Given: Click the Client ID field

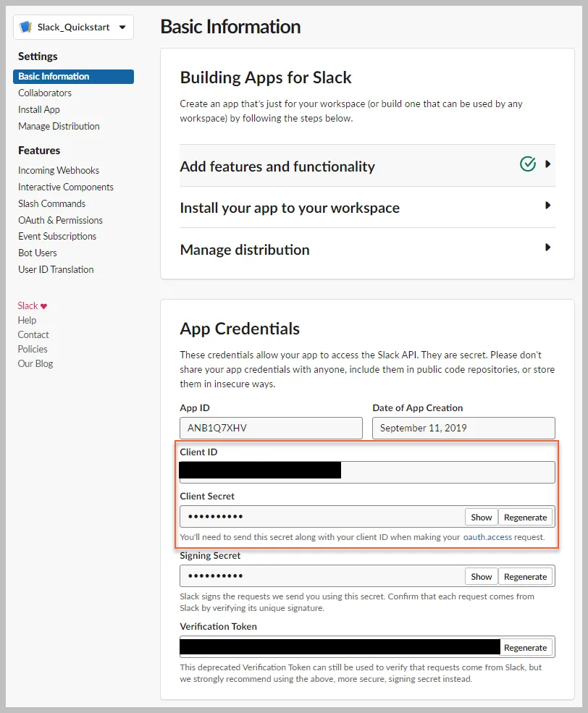Looking at the screenshot, I should pyautogui.click(x=367, y=472).
